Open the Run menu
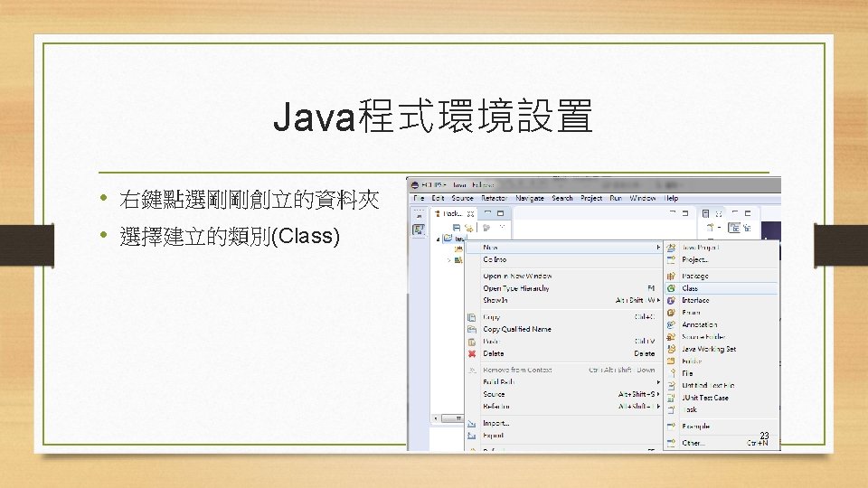Screen dimensions: 868x488 (616, 198)
